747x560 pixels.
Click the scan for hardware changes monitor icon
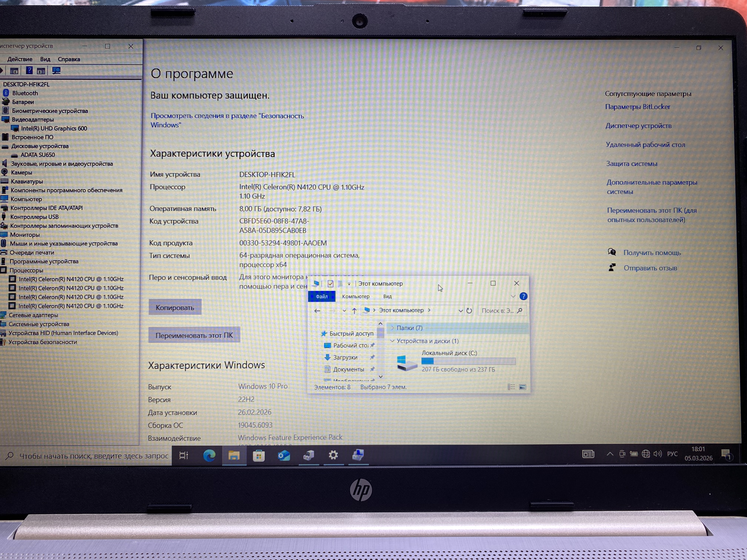click(x=56, y=71)
